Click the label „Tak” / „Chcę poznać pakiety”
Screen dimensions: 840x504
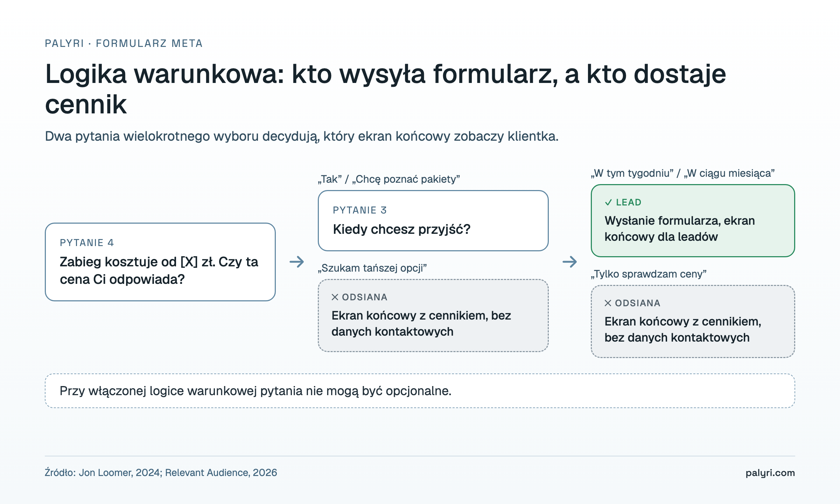coord(389,179)
